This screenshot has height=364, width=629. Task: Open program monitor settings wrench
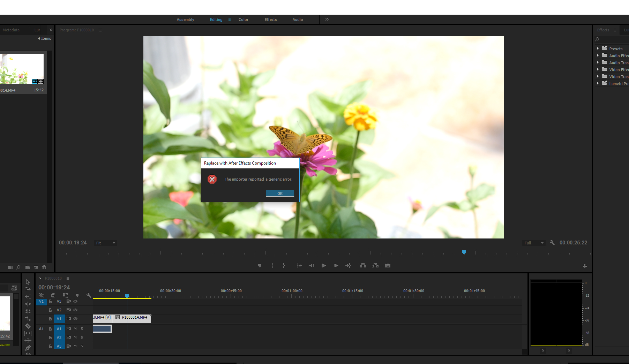pyautogui.click(x=552, y=243)
